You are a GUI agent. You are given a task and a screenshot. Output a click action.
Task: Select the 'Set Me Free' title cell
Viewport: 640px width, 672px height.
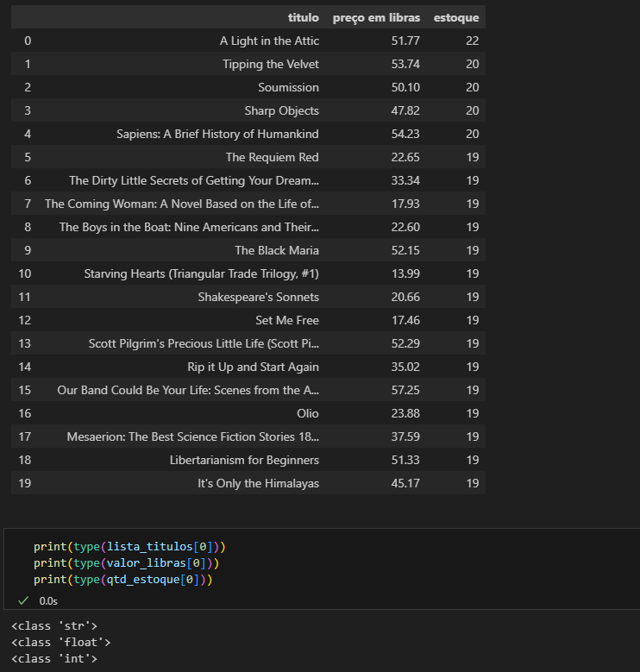[287, 320]
